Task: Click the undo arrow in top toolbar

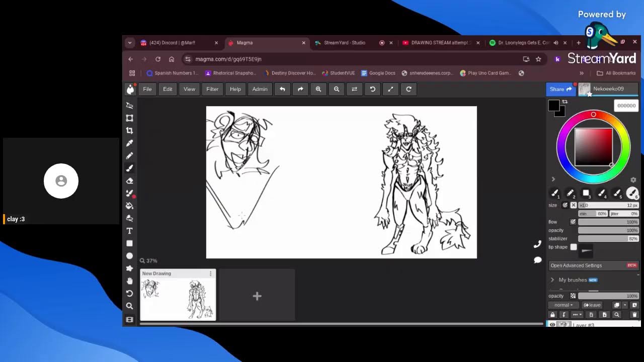Action: click(282, 89)
